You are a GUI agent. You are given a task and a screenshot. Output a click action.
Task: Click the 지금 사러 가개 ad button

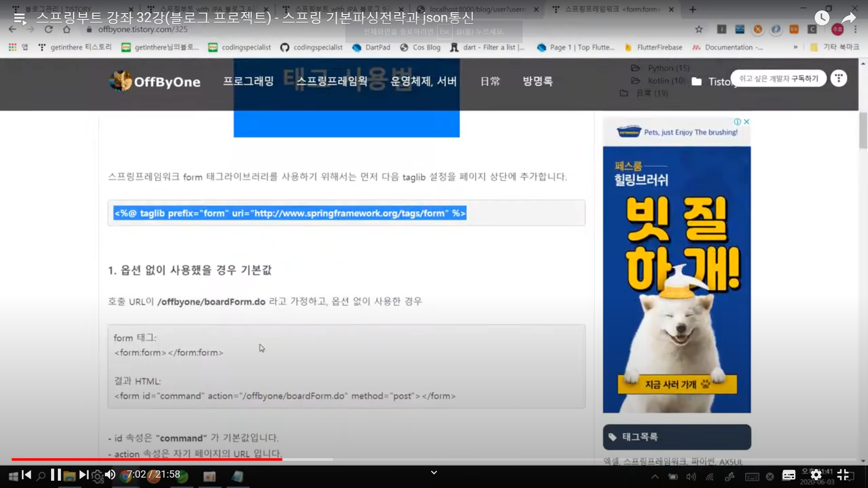677,385
